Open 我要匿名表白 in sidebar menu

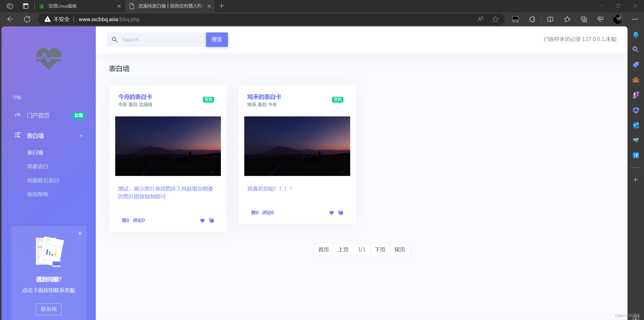(43, 180)
